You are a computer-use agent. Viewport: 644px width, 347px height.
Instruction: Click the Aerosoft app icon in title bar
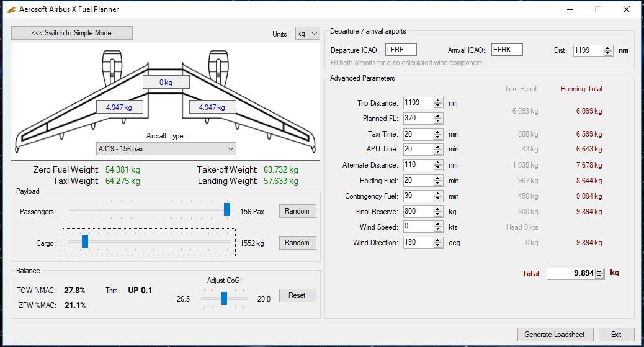pos(11,9)
